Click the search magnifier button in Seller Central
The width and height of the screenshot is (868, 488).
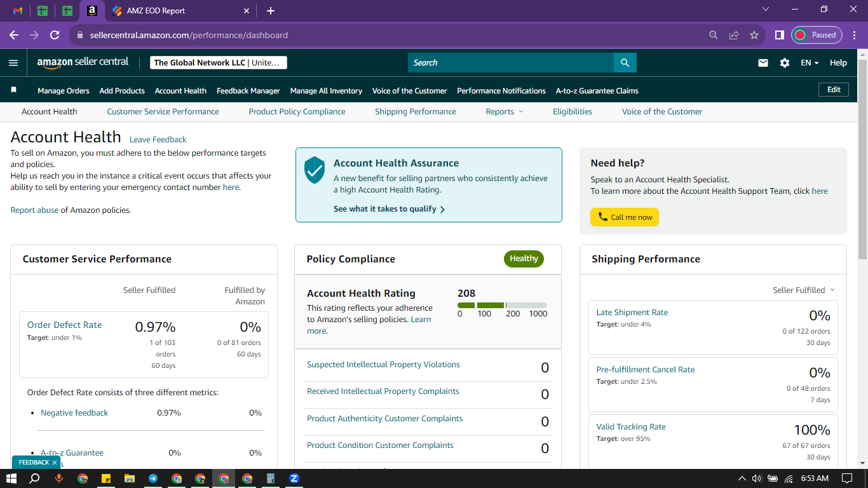click(625, 63)
